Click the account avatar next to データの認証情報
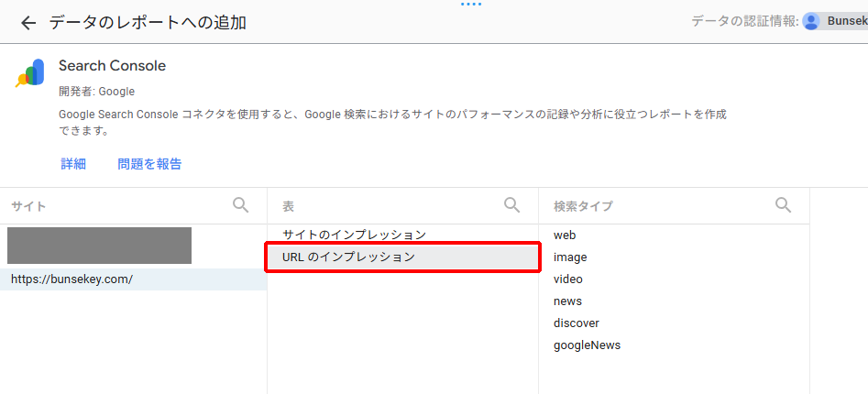The height and width of the screenshot is (394, 868). click(x=811, y=22)
